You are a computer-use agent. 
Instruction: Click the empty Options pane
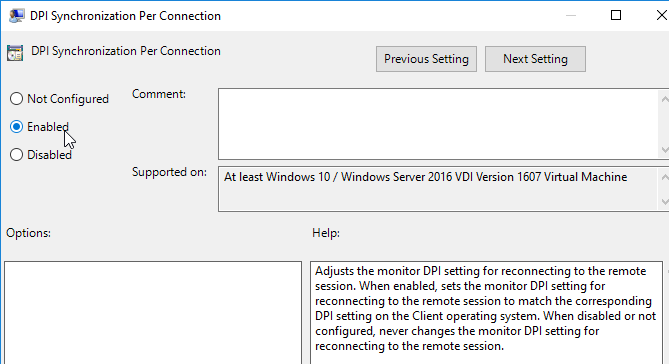(153, 313)
